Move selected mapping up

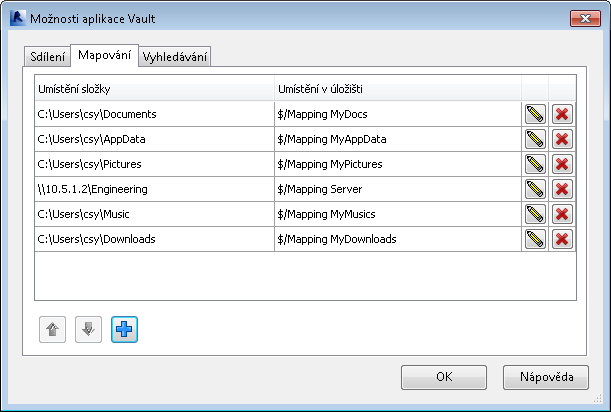point(53,329)
